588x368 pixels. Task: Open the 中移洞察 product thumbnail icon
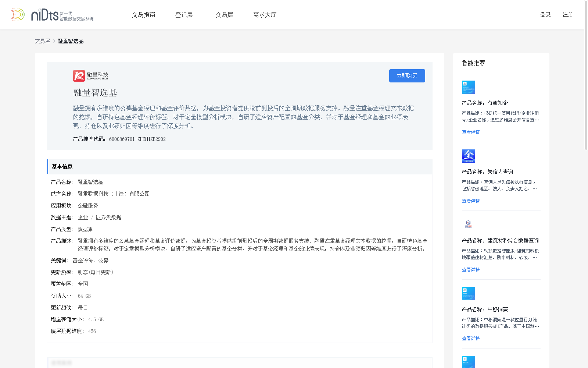pos(469,294)
